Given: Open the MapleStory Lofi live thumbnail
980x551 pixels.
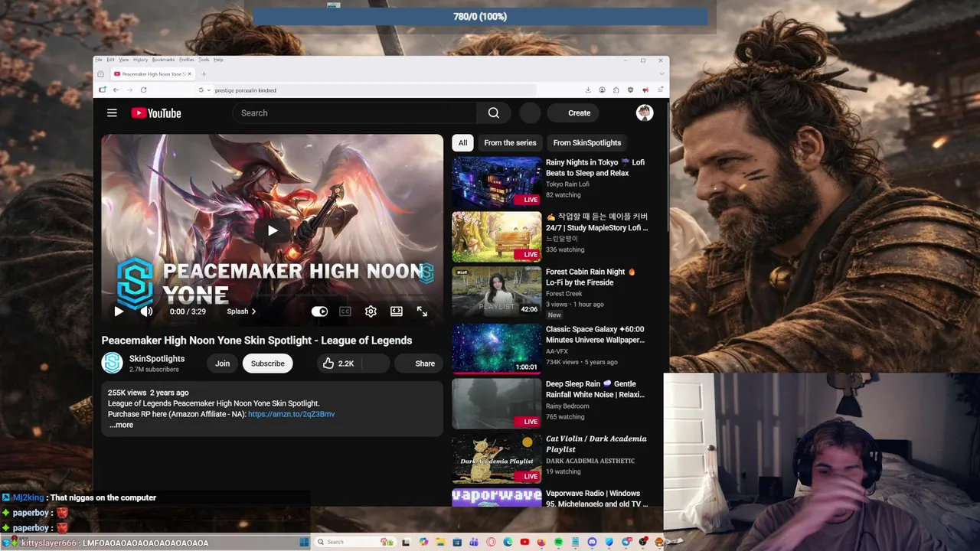Looking at the screenshot, I should coord(497,237).
